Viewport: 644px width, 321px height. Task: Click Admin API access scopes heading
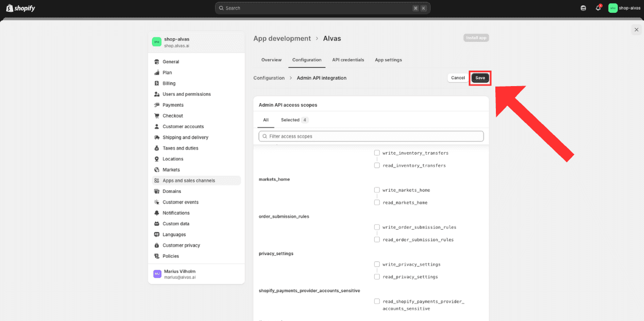[288, 105]
